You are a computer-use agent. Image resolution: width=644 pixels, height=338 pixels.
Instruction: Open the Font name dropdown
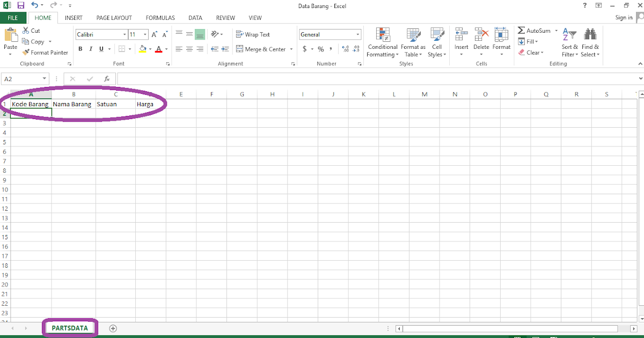click(x=124, y=34)
